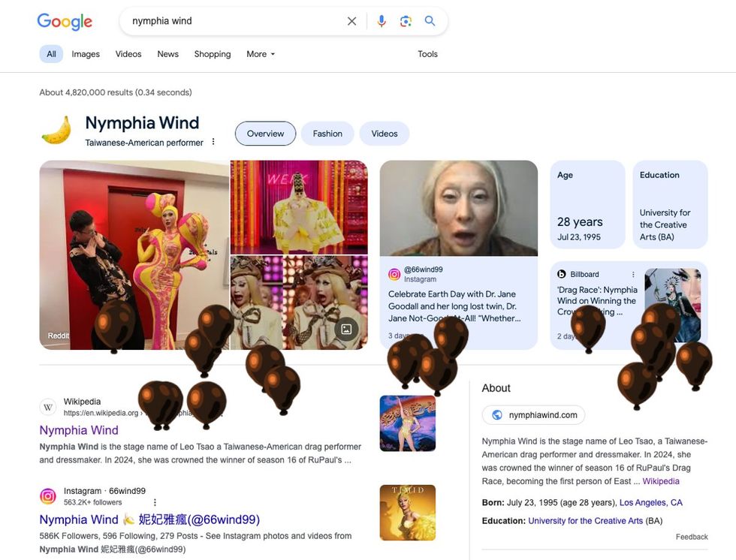Switch to the Images search tab
Viewport: 736px width, 560px height.
pos(85,53)
